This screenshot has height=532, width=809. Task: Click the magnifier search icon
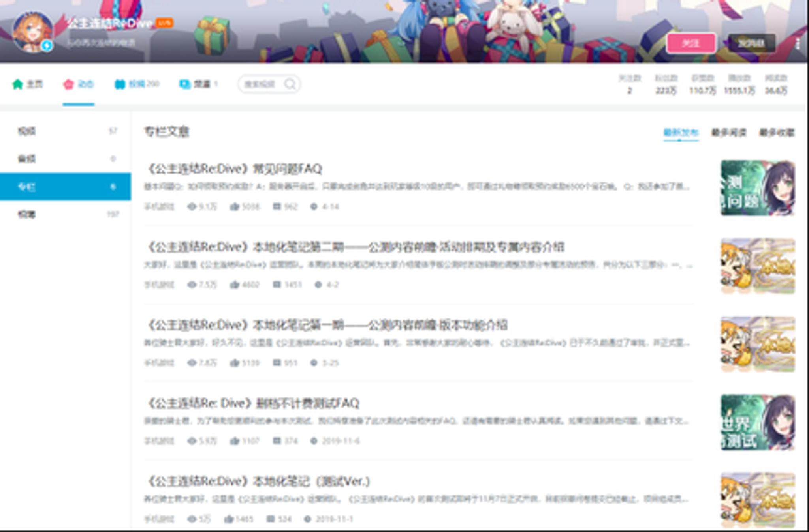(x=290, y=84)
